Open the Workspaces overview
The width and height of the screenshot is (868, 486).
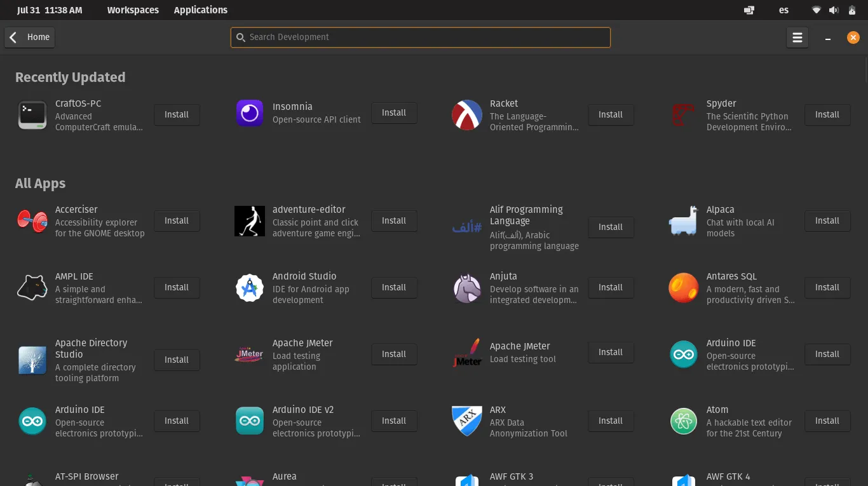(x=133, y=10)
